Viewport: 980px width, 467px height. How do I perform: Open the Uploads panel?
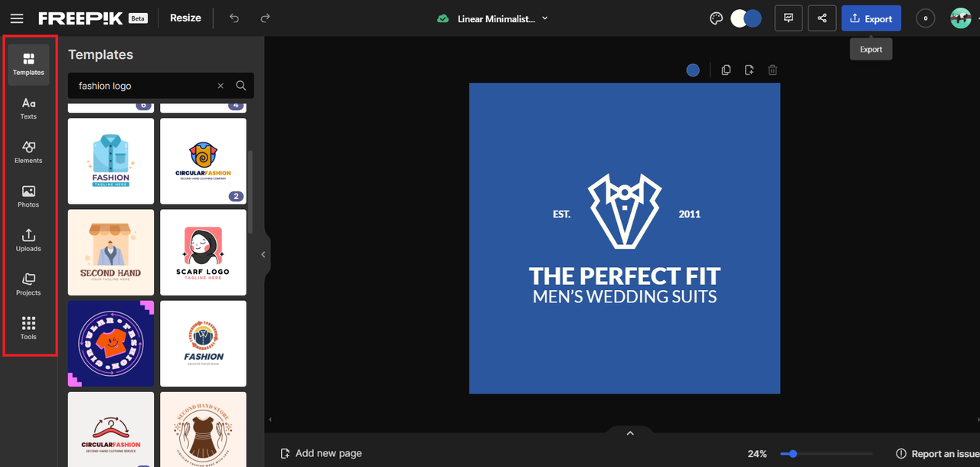(28, 240)
